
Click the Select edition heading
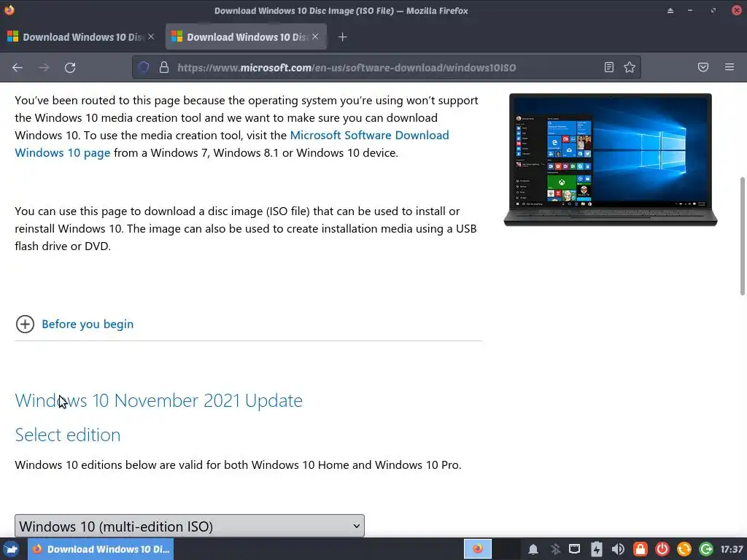point(68,435)
